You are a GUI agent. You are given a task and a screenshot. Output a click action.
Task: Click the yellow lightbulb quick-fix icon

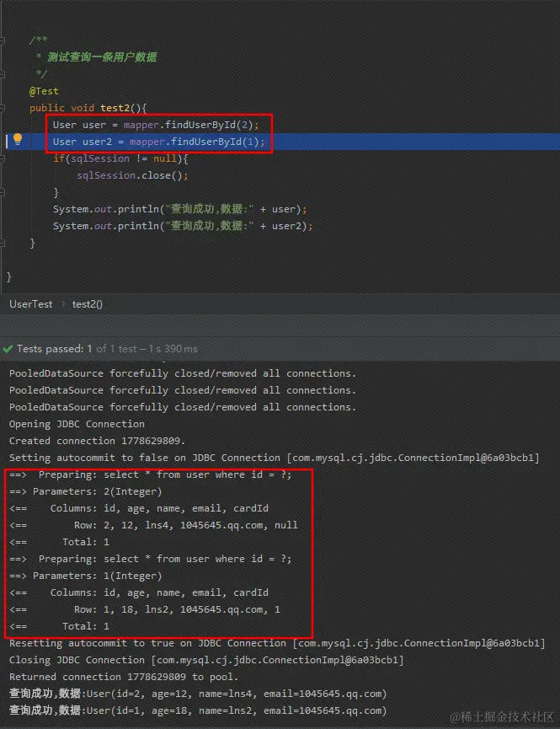(x=18, y=139)
